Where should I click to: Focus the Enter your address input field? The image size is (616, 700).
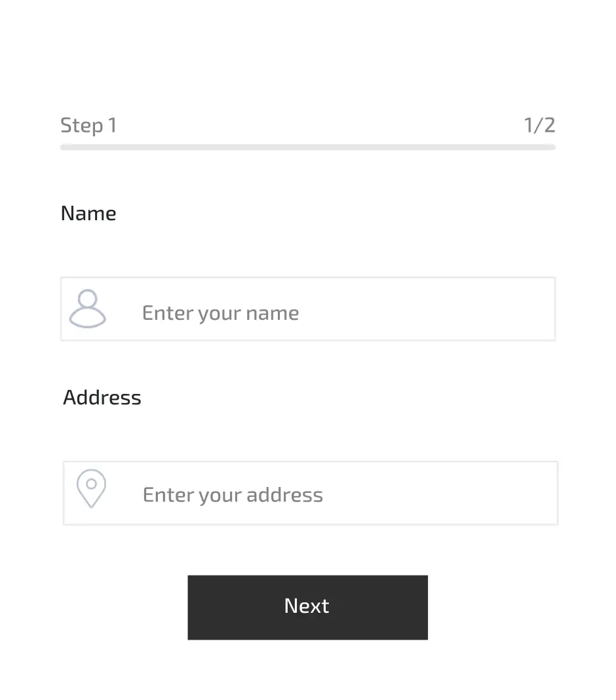pyautogui.click(x=311, y=493)
